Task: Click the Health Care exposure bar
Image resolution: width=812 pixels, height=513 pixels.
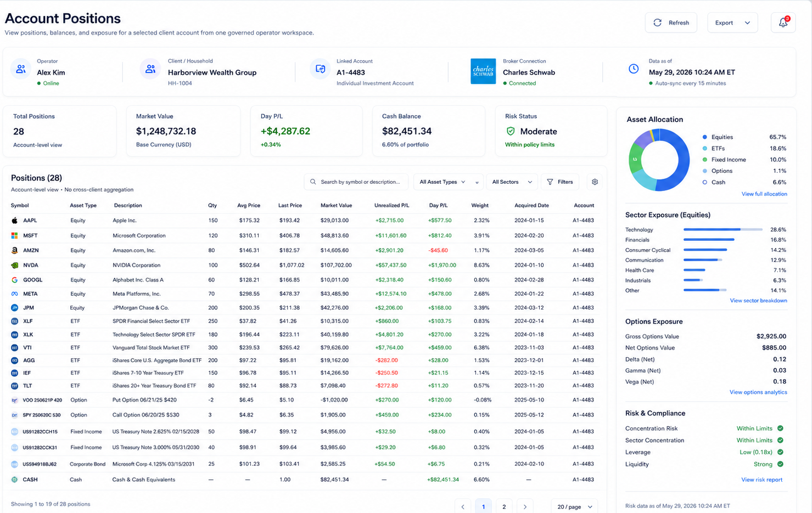Action: (x=695, y=270)
